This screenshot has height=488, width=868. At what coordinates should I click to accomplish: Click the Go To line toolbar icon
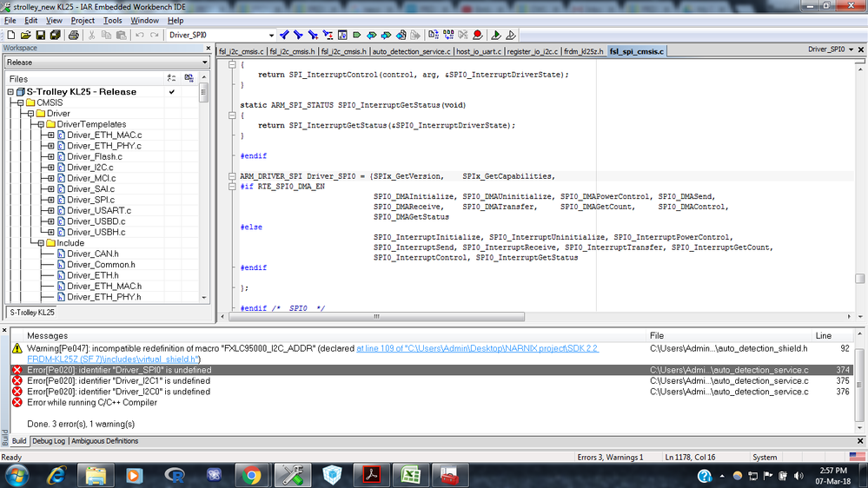click(342, 35)
